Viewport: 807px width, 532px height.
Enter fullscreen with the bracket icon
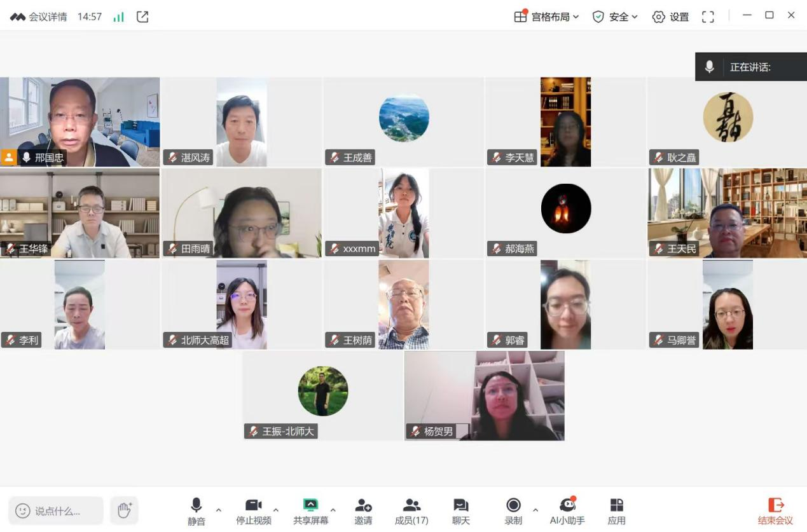point(707,17)
